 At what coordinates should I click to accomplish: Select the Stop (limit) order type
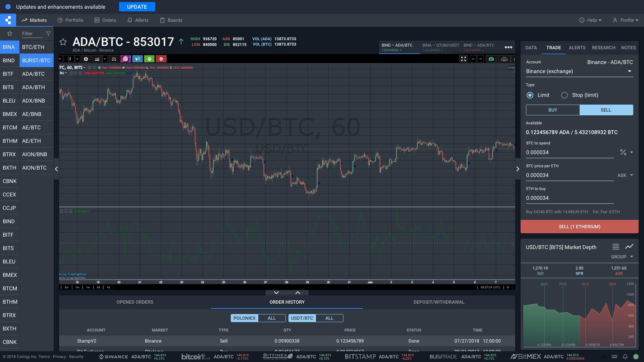[x=565, y=95]
